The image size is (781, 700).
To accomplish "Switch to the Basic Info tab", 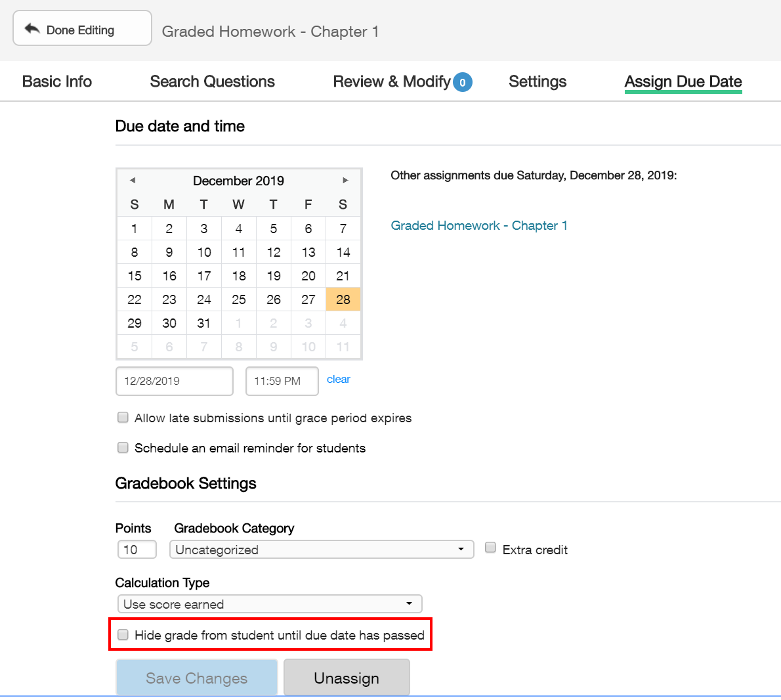I will pos(56,81).
